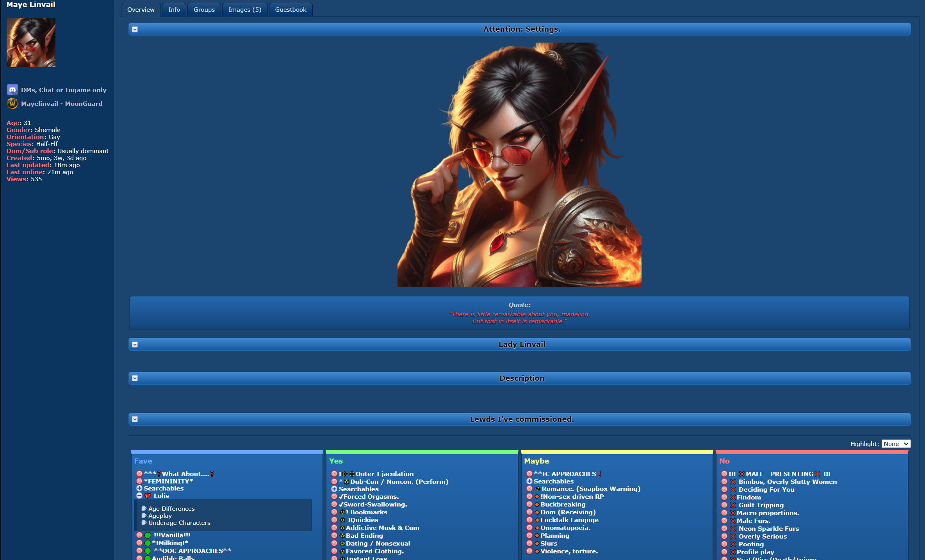Click the Mayelinvail - MoonGuard contact text
This screenshot has width=925, height=560.
(x=62, y=104)
